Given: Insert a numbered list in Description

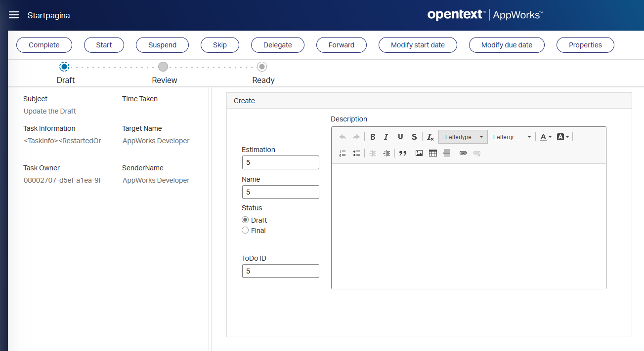Looking at the screenshot, I should coord(343,153).
